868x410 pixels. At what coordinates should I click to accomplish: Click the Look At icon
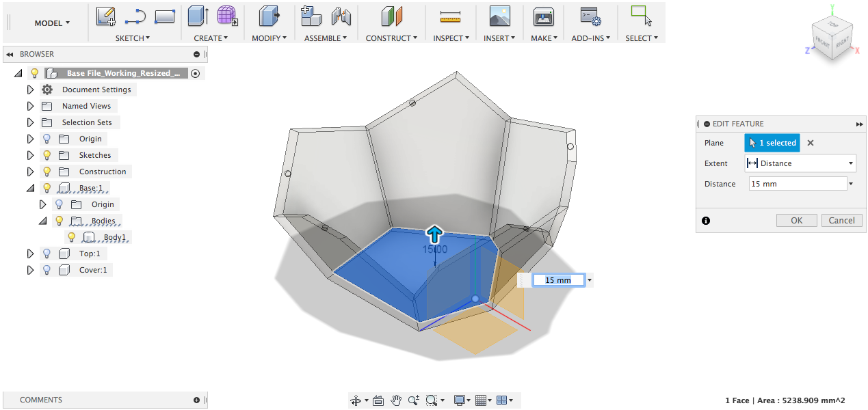click(378, 400)
